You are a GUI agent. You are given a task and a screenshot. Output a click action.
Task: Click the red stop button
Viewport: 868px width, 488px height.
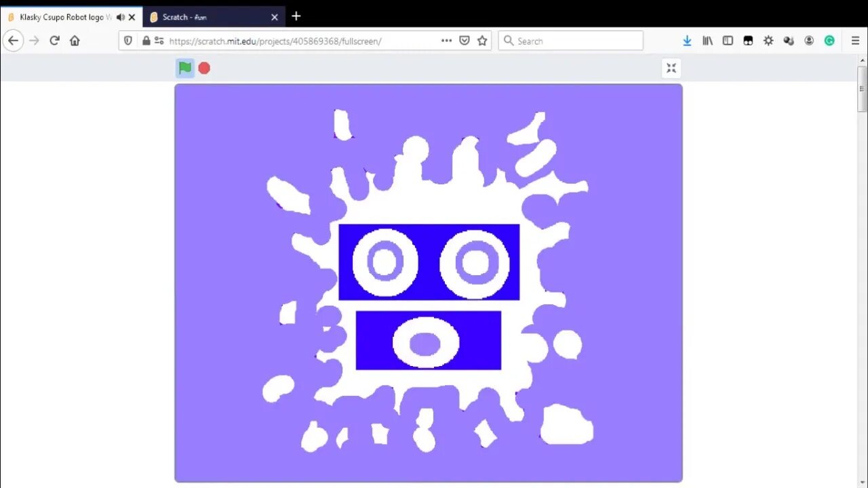point(204,68)
